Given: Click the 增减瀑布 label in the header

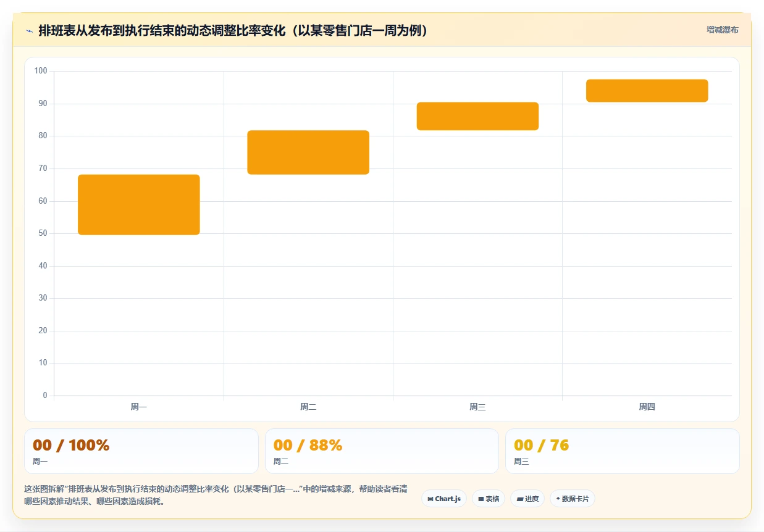Looking at the screenshot, I should tap(722, 30).
